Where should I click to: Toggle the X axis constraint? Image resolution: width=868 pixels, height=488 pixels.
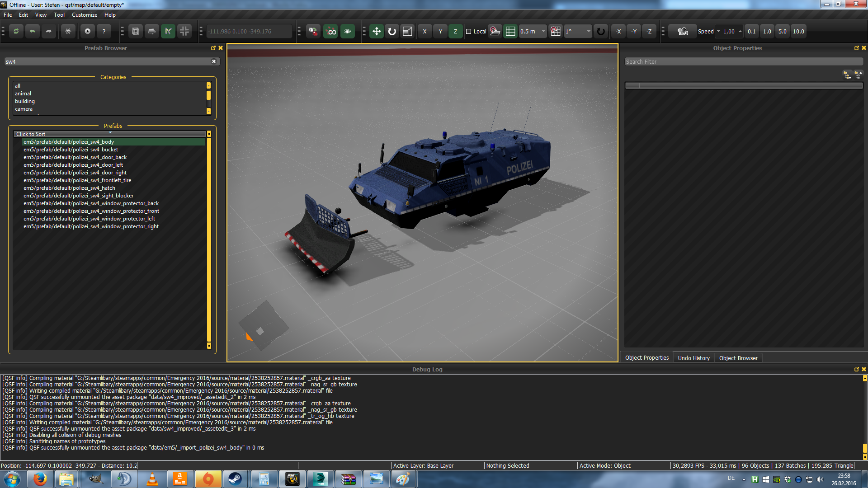[425, 31]
